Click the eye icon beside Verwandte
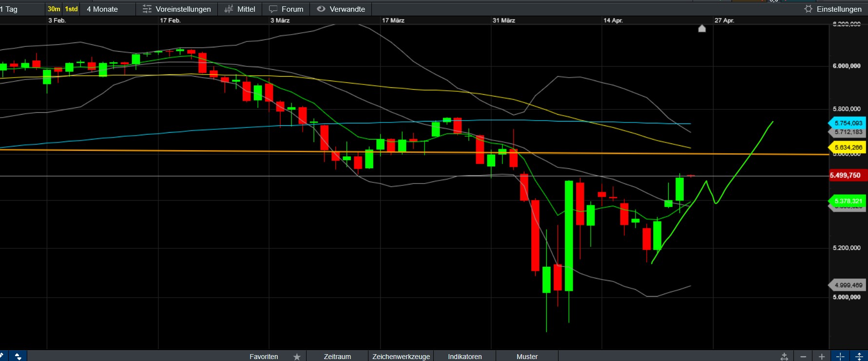Image resolution: width=868 pixels, height=361 pixels. 321,9
